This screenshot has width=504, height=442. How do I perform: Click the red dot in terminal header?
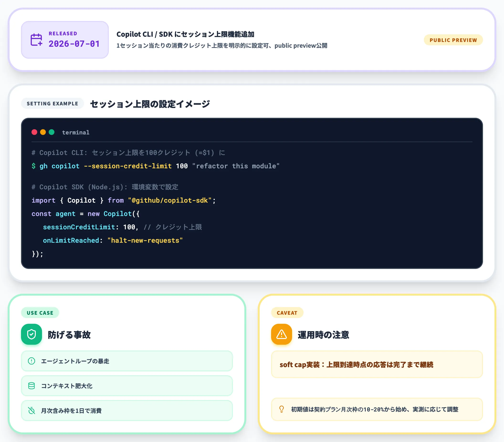(35, 132)
